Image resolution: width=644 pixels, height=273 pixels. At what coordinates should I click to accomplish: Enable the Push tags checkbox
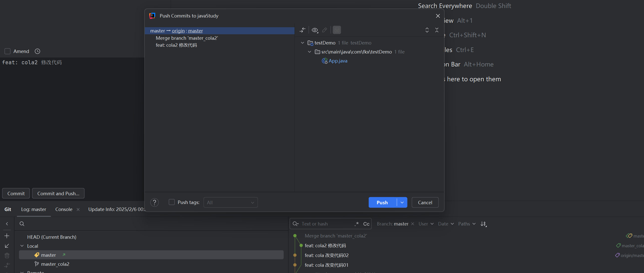tap(172, 202)
